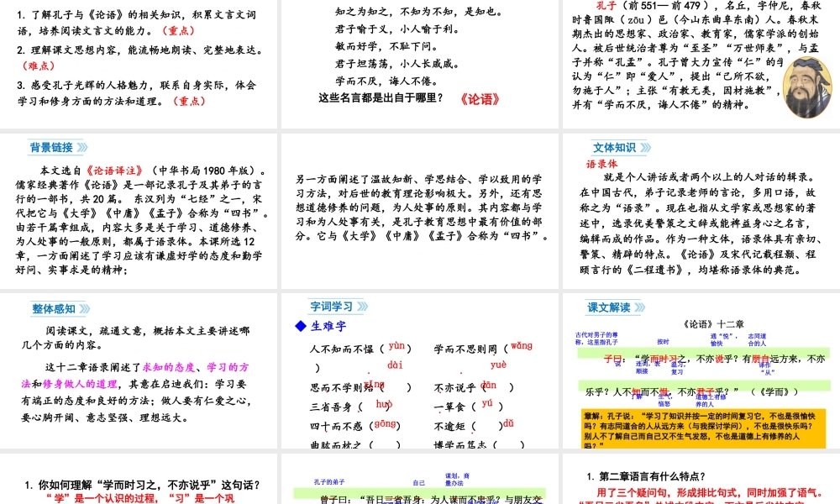This screenshot has height=504, width=840.
Task: Click the Confucius portrait image
Action: tap(806, 87)
